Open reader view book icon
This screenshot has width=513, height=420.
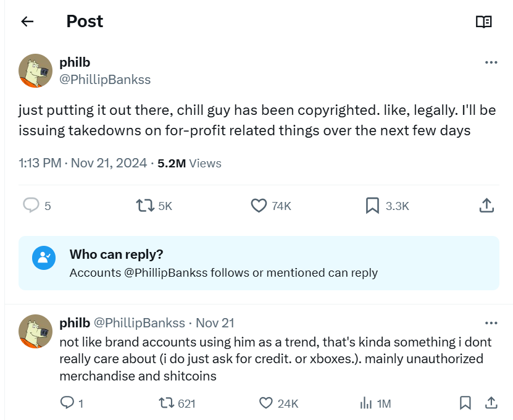483,22
